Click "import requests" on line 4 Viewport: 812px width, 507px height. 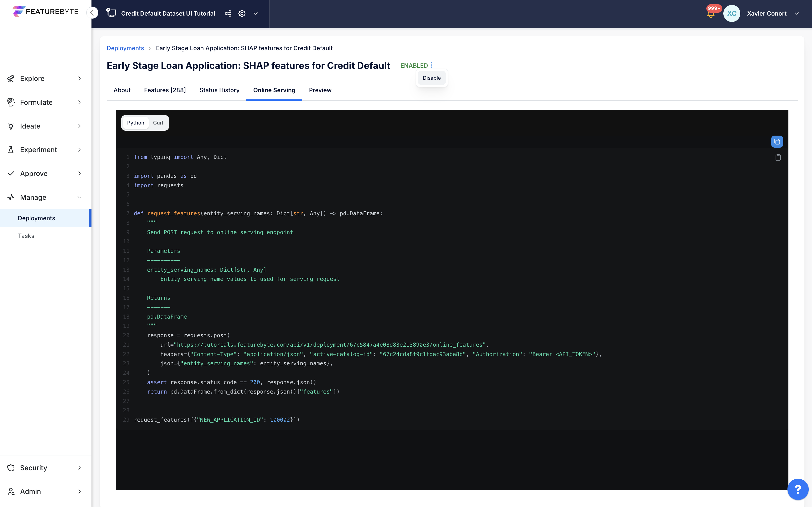click(159, 185)
